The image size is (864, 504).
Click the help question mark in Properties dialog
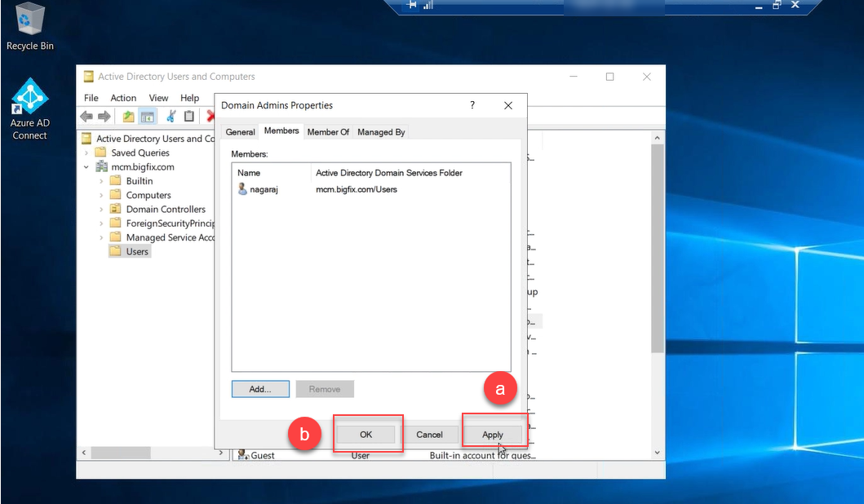(x=472, y=105)
